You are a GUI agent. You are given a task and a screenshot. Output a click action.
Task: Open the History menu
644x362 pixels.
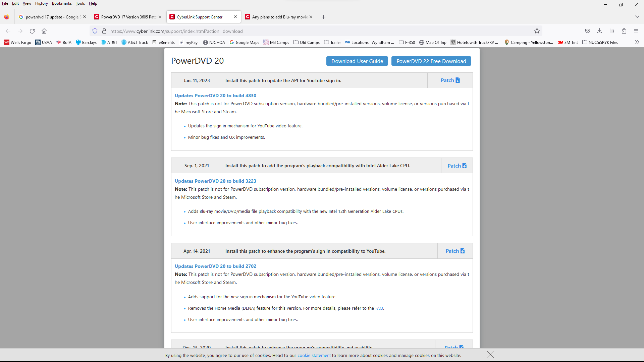click(42, 3)
